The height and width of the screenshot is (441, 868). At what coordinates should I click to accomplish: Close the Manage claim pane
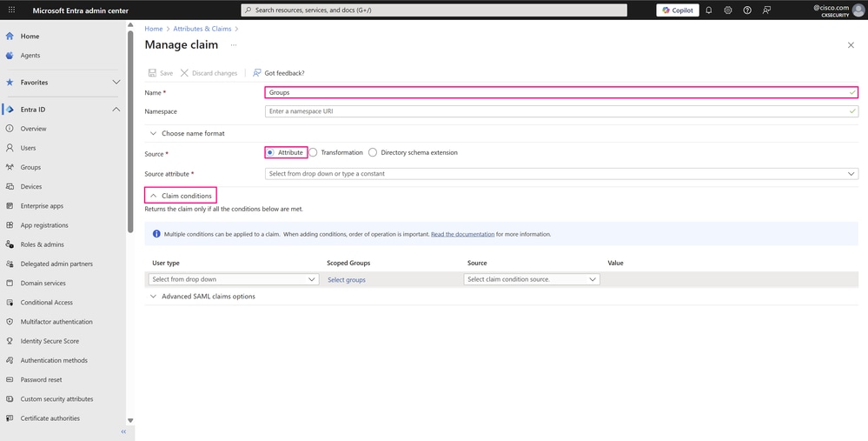pos(851,45)
